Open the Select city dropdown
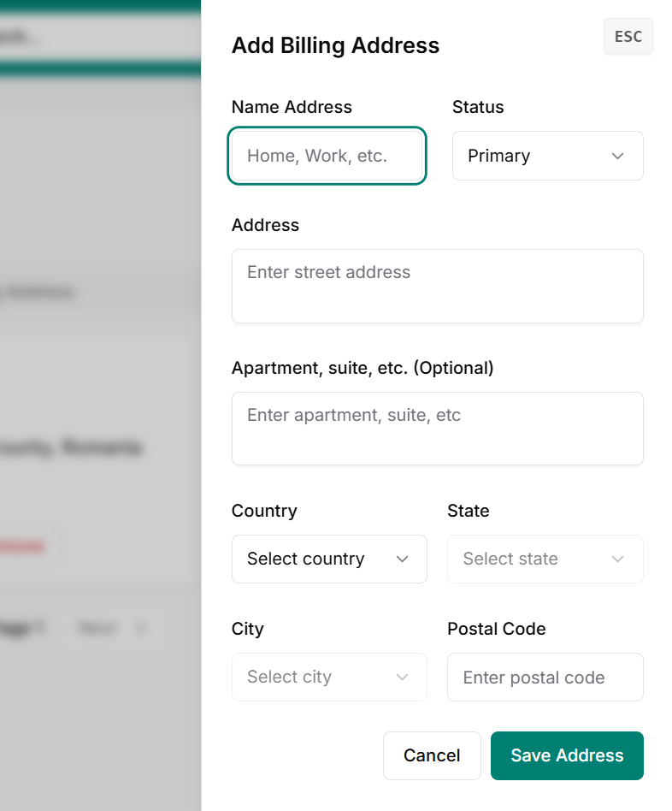The image size is (672, 811). [328, 677]
